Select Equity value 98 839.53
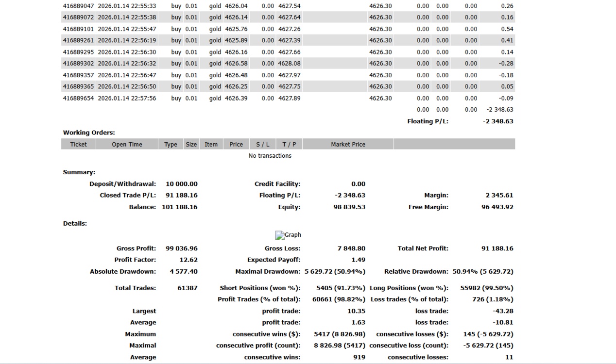The width and height of the screenshot is (616, 364). [350, 207]
